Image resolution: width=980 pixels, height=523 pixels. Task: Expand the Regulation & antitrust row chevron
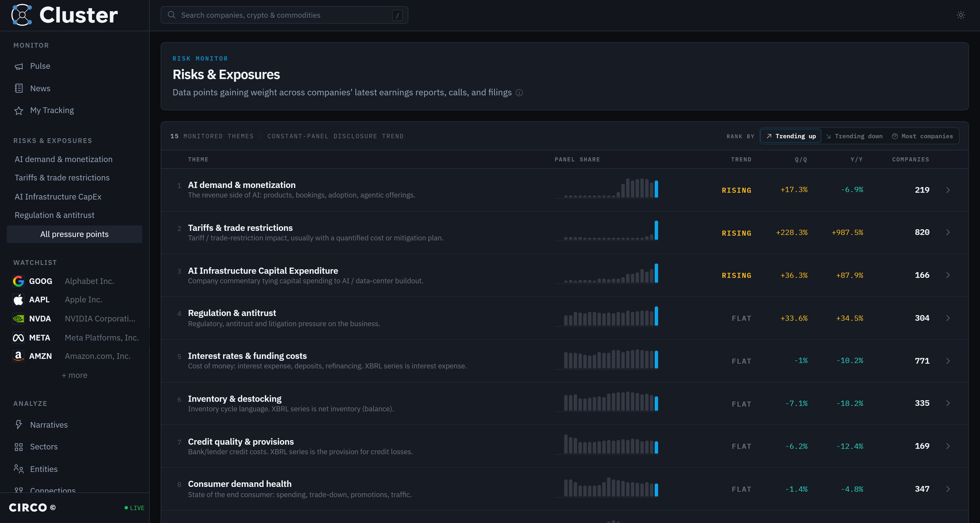(x=948, y=318)
